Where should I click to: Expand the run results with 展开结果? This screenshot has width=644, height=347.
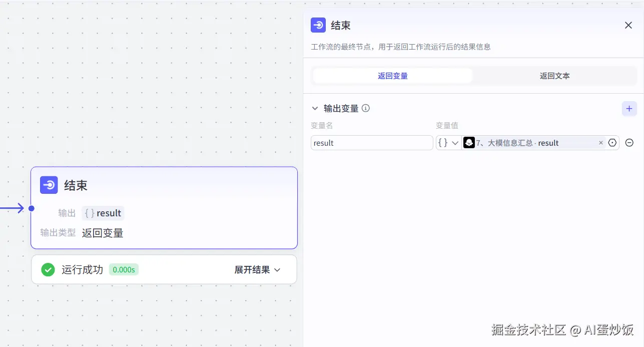[257, 270]
